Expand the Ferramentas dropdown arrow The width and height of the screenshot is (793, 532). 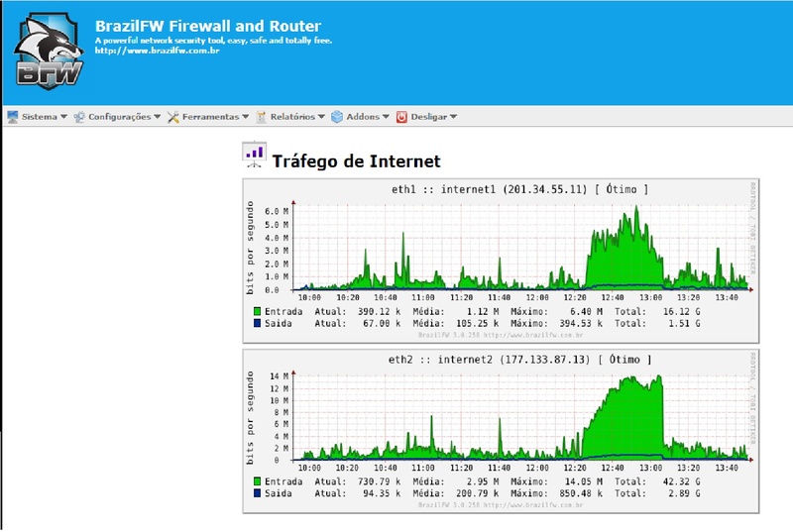click(x=245, y=117)
